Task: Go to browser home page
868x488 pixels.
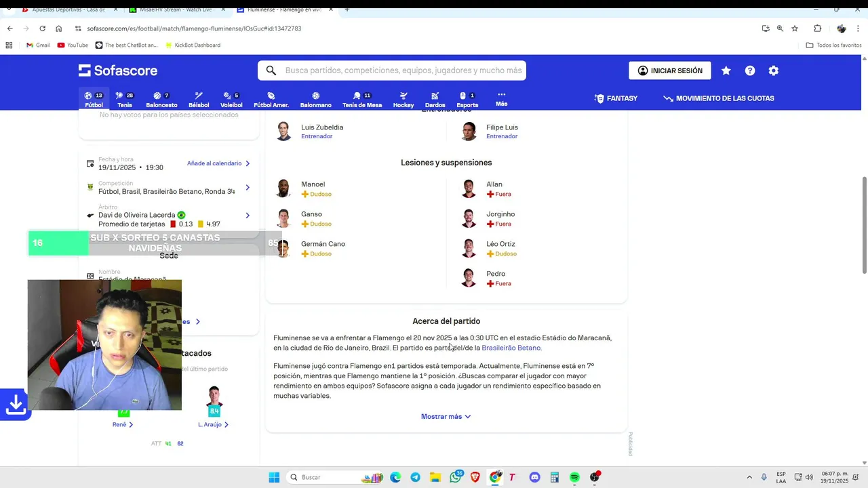Action: click(58, 28)
